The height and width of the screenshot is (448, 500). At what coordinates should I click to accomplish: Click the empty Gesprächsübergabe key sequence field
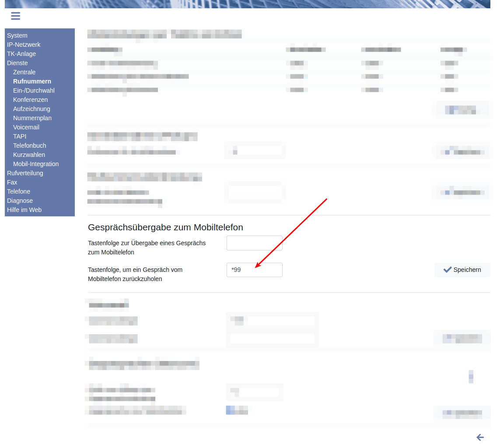(254, 243)
